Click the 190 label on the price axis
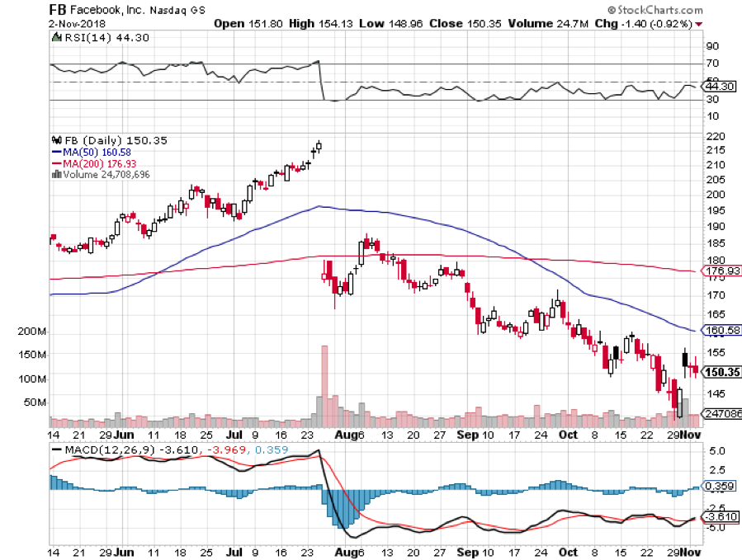742x560 pixels. [x=716, y=226]
